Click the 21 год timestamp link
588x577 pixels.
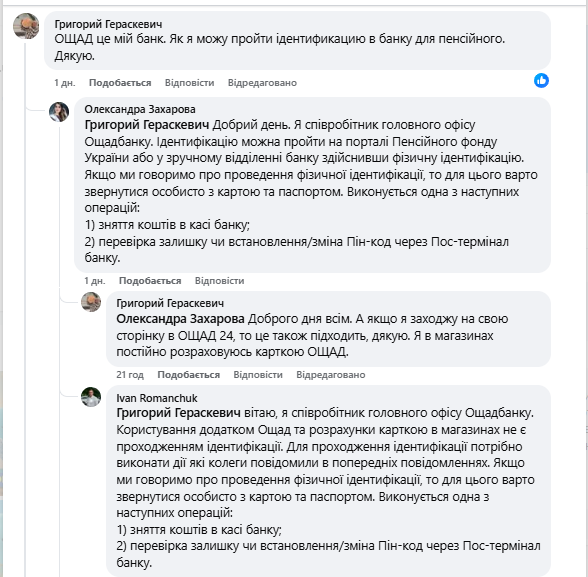pos(130,375)
